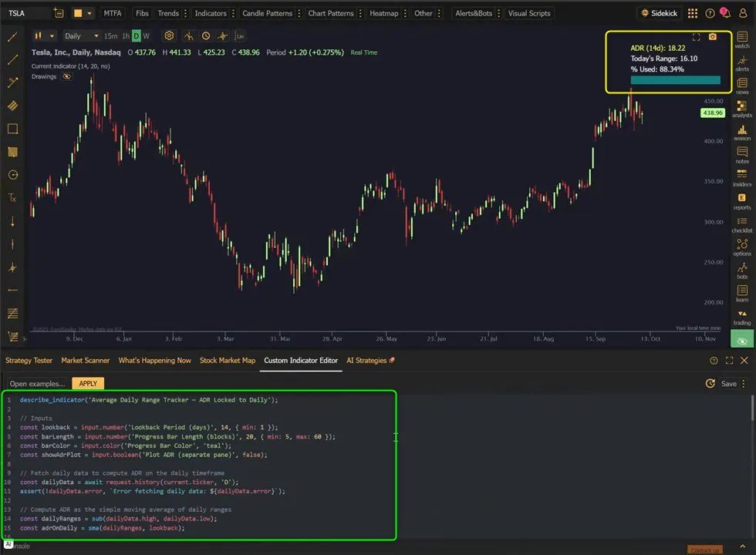This screenshot has width=756, height=555.
Task: Click the APPLY button
Action: (88, 384)
